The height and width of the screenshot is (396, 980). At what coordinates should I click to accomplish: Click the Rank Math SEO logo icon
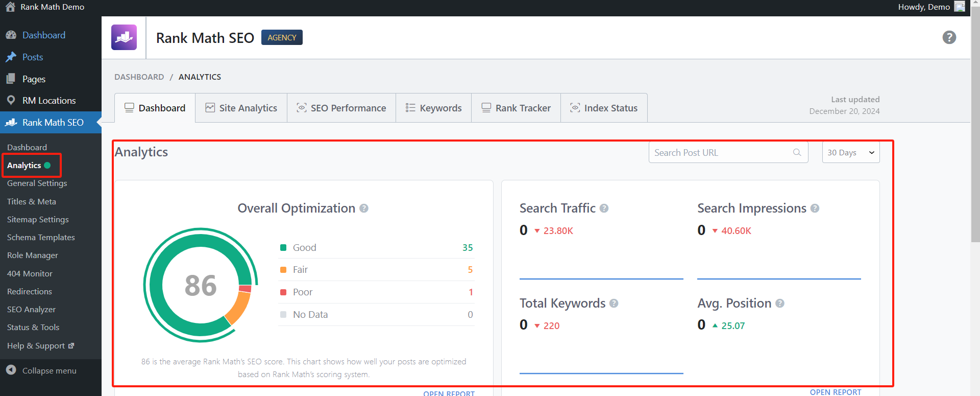click(124, 37)
